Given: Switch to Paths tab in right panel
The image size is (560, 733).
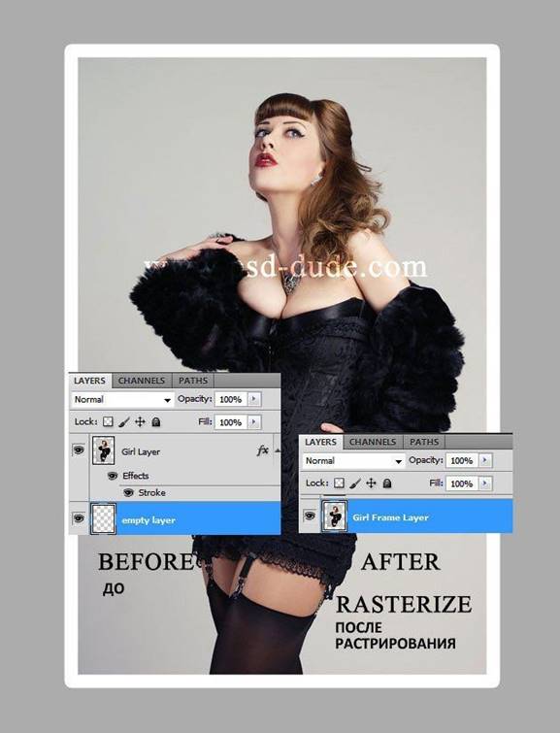Looking at the screenshot, I should [424, 442].
